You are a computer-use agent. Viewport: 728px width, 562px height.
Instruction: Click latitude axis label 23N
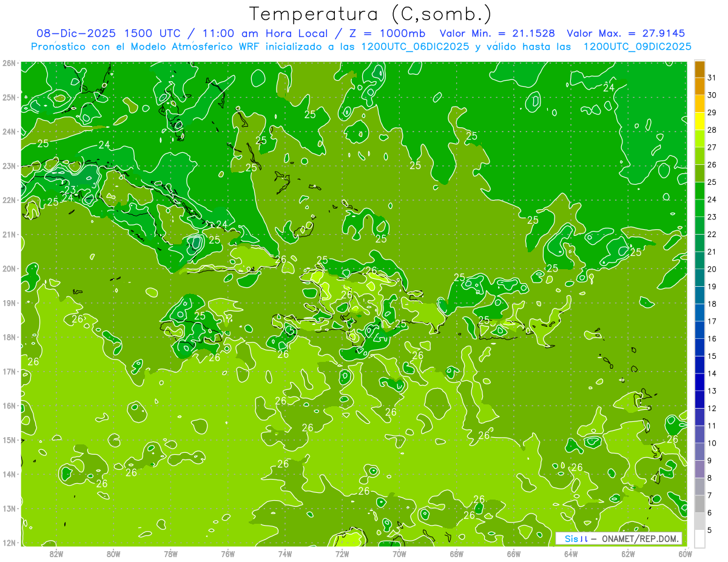[x=8, y=166]
